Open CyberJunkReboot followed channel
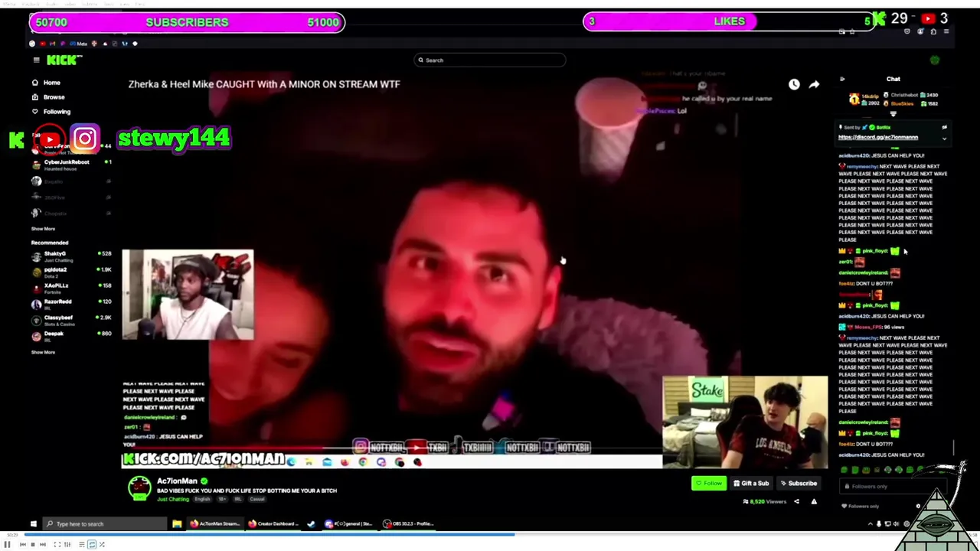 tap(72, 165)
